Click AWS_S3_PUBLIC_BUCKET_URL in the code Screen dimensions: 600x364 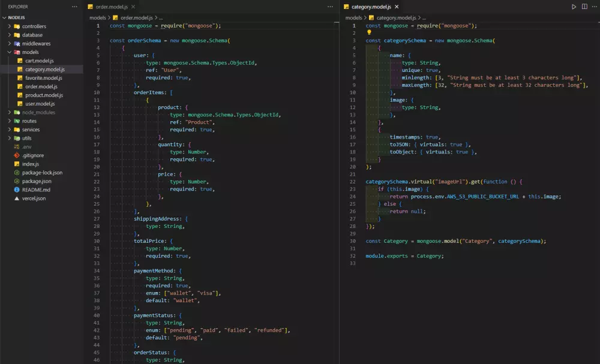pyautogui.click(x=483, y=197)
